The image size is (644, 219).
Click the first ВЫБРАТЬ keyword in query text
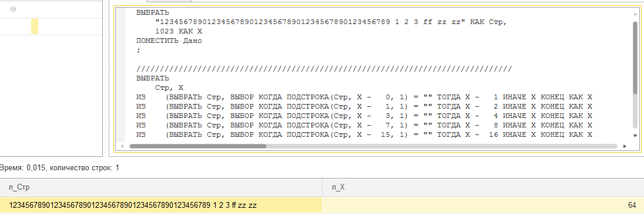(x=153, y=13)
